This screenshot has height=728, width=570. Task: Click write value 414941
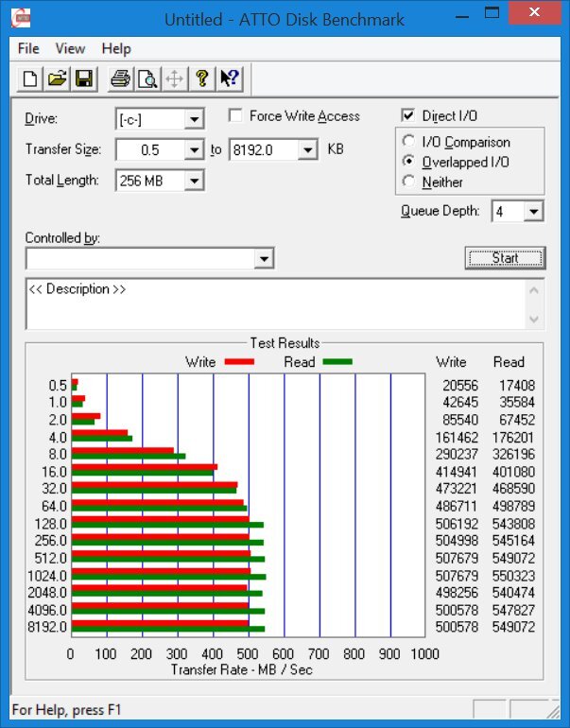[x=457, y=472]
